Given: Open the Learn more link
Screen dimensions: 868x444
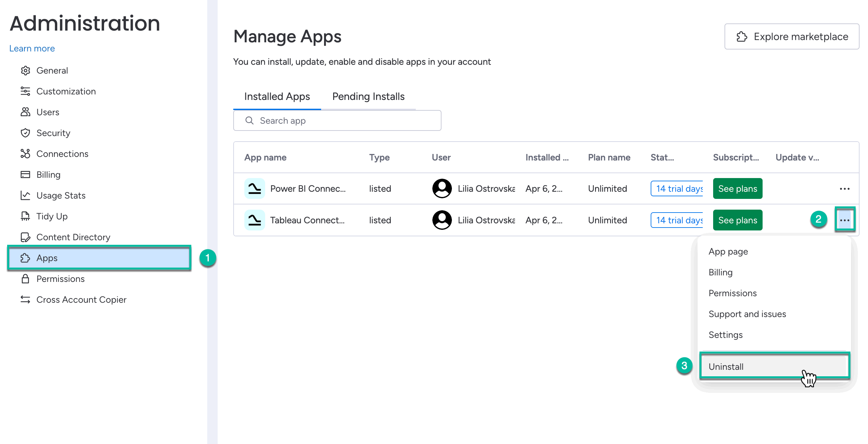Looking at the screenshot, I should coord(32,48).
